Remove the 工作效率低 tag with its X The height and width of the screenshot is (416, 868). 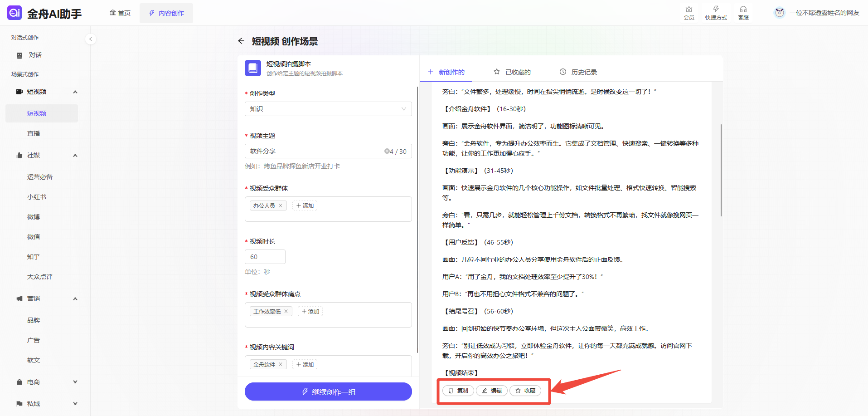(x=286, y=311)
